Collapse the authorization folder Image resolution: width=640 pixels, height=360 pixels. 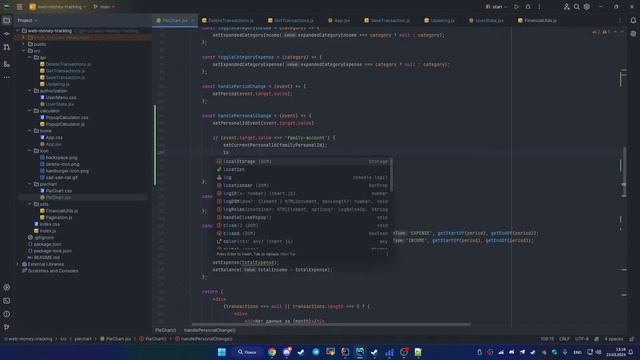pos(30,91)
